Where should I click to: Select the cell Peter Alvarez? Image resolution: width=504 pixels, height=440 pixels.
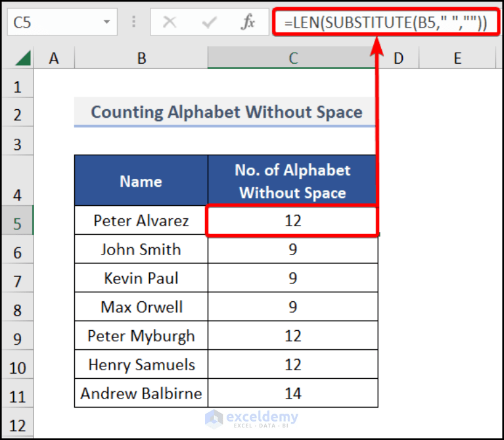pos(141,220)
